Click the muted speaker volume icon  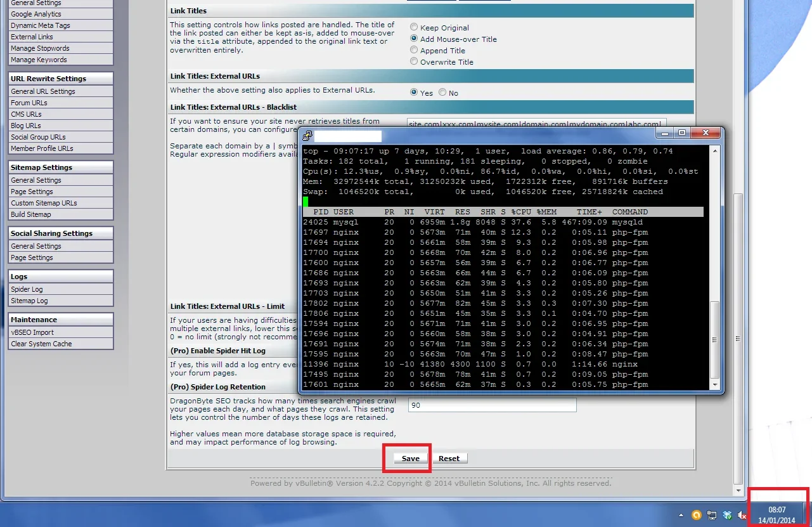click(742, 515)
